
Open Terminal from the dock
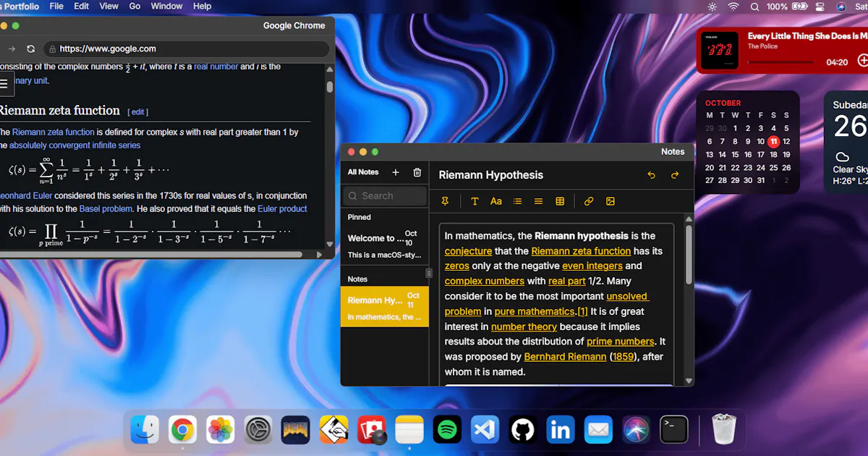[x=673, y=430]
